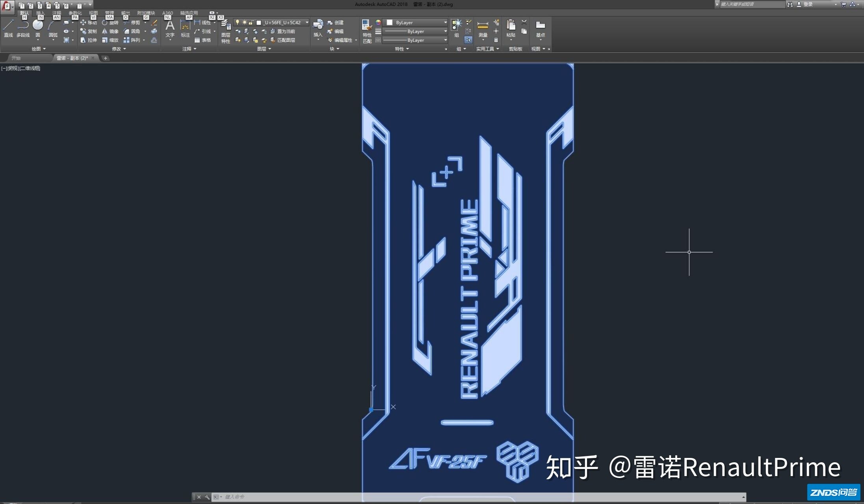Screen dimensions: 864x504
Task: Click the 复制 (Copy) tool
Action: click(x=89, y=31)
